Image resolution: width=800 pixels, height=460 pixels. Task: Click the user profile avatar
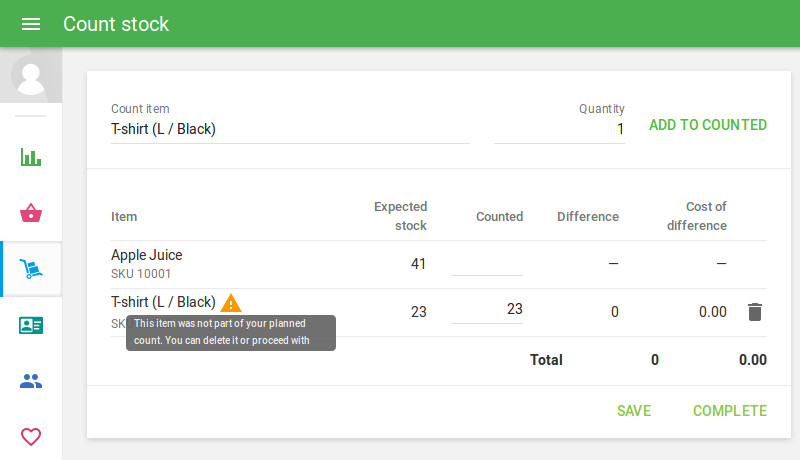point(31,77)
